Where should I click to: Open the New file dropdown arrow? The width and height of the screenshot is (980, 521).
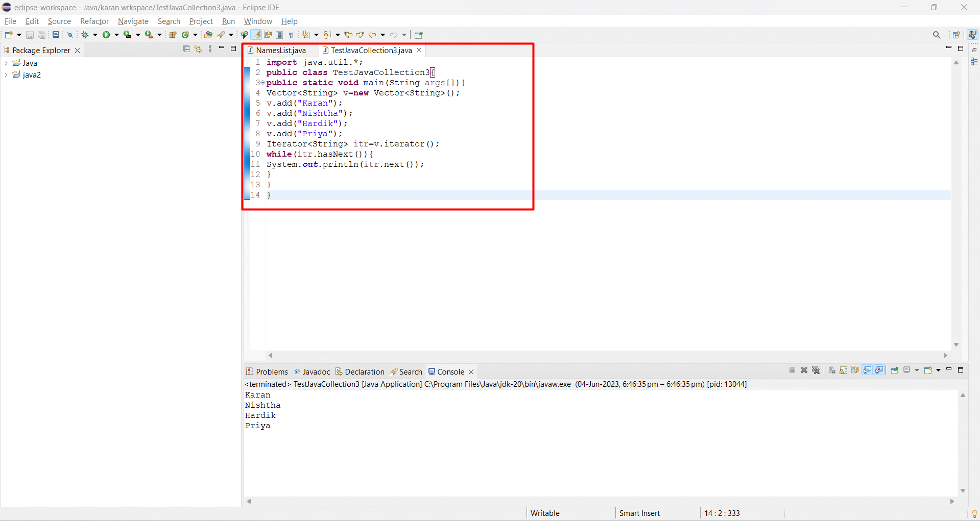19,35
